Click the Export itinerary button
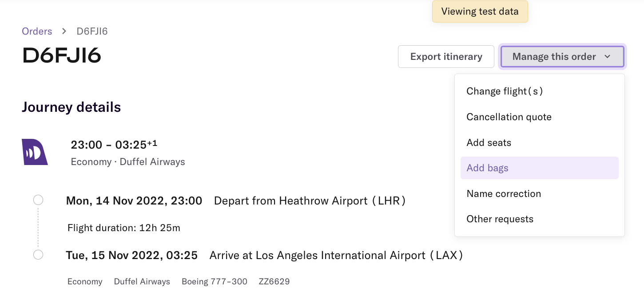This screenshot has width=644, height=299. [x=446, y=57]
